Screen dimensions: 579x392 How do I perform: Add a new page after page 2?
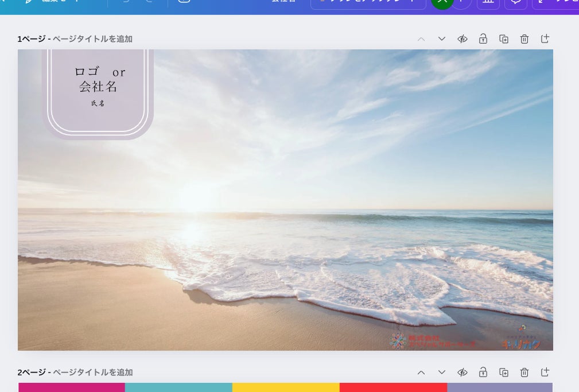[545, 372]
